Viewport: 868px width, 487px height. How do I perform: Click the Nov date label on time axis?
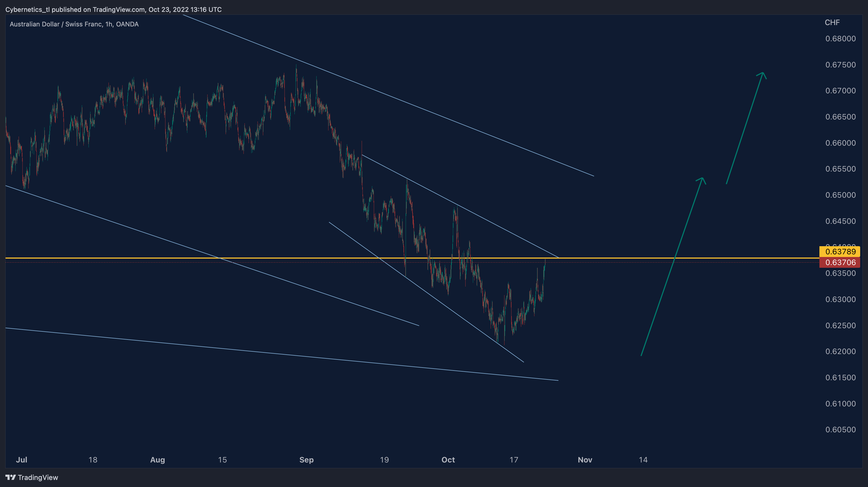[x=585, y=460]
